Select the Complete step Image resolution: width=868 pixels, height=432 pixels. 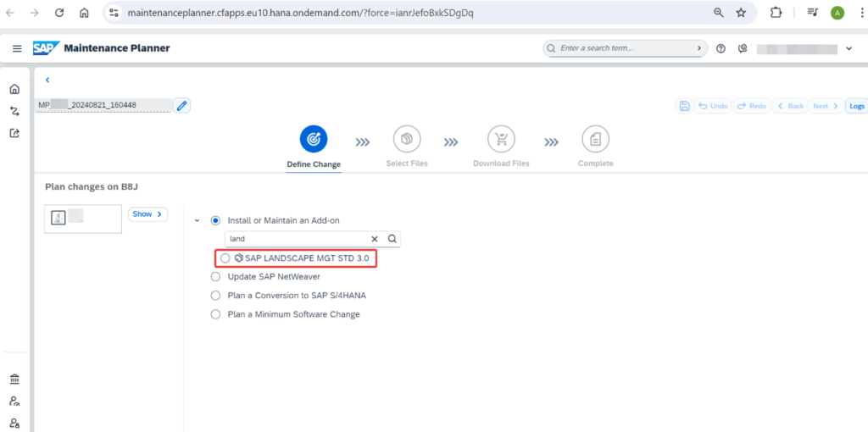[596, 147]
